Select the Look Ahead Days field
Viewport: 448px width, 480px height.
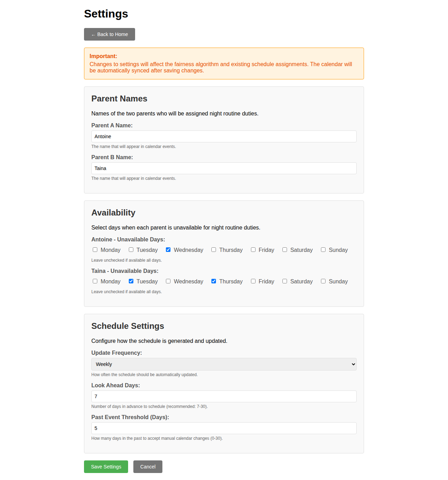pyautogui.click(x=224, y=396)
